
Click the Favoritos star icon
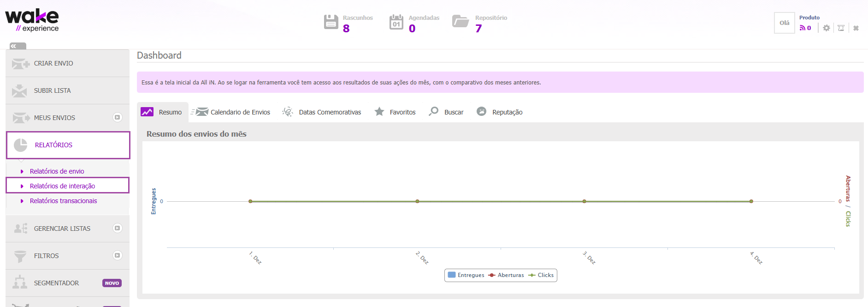(x=379, y=111)
